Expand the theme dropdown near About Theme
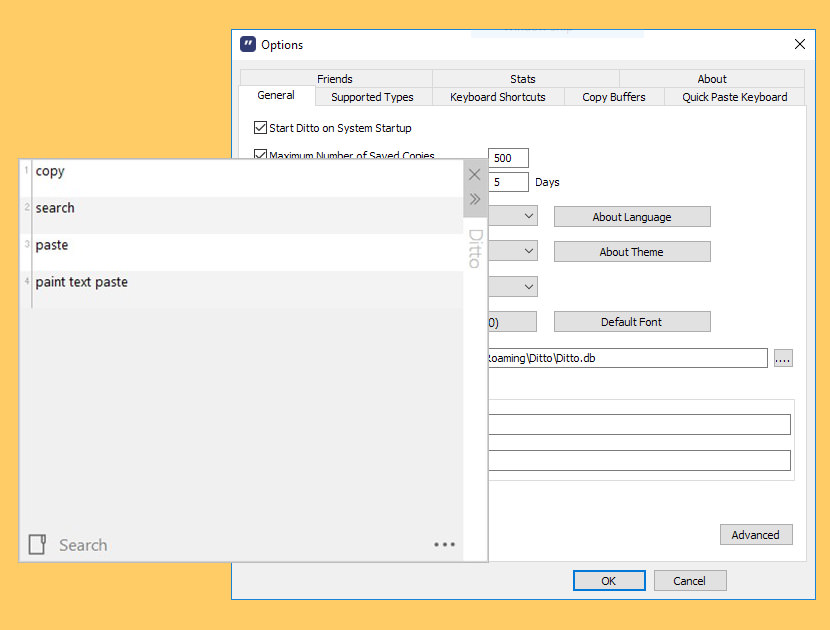 pos(513,251)
